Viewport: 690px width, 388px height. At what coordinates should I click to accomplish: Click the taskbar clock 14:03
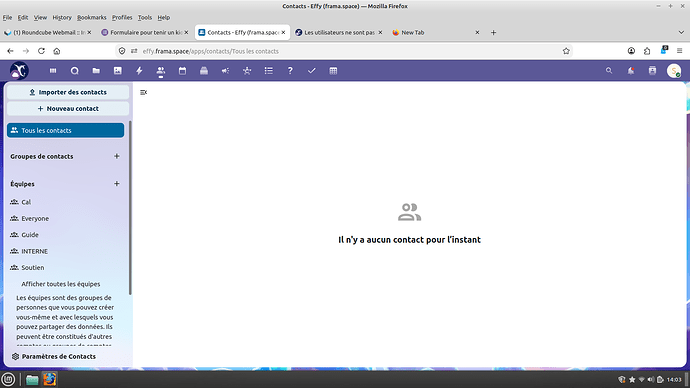pyautogui.click(x=674, y=380)
